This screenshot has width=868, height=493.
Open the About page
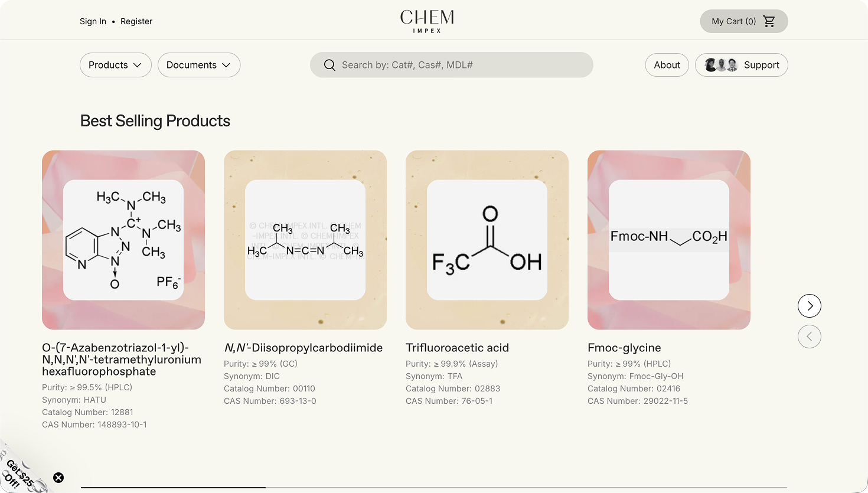[x=667, y=65]
